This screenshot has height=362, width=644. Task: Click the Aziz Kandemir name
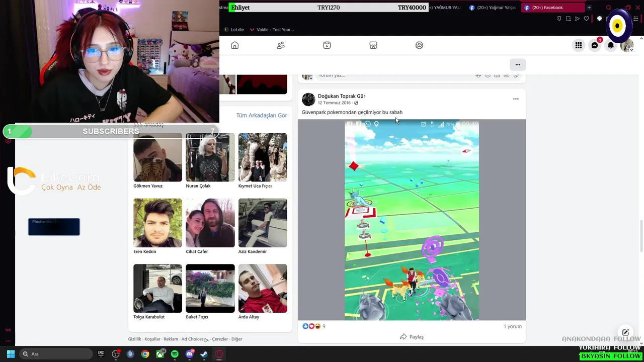tap(253, 251)
